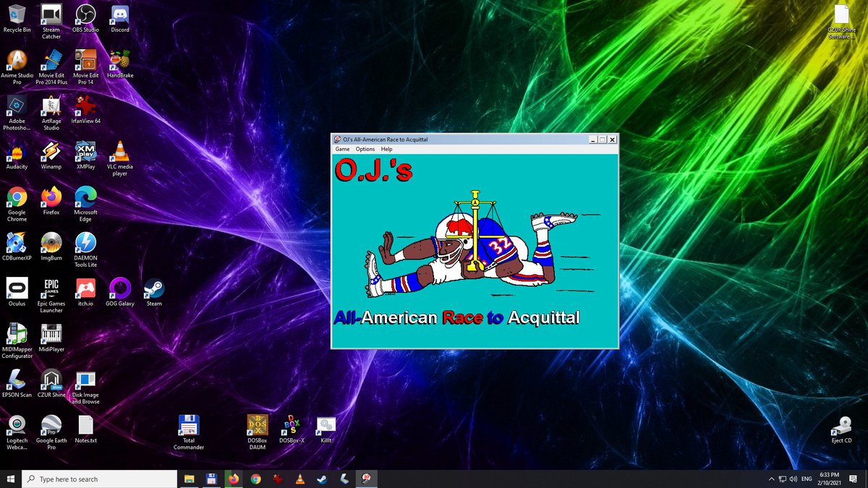Click the OJ's window title bar icon
Image resolution: width=868 pixels, height=488 pixels.
click(x=337, y=139)
